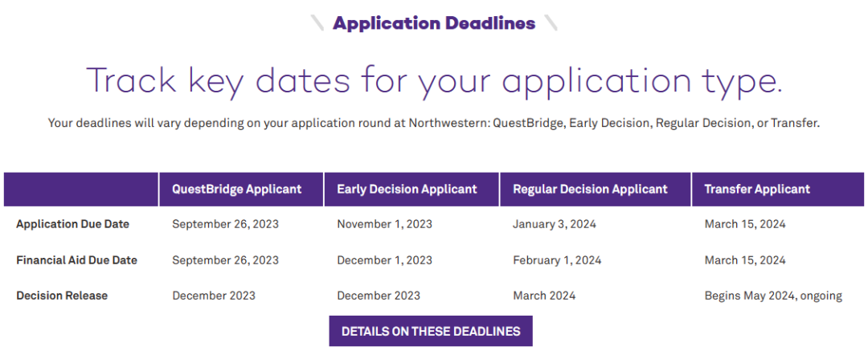The image size is (868, 351).
Task: Click the slash icon left of Application Deadlines
Action: click(317, 22)
